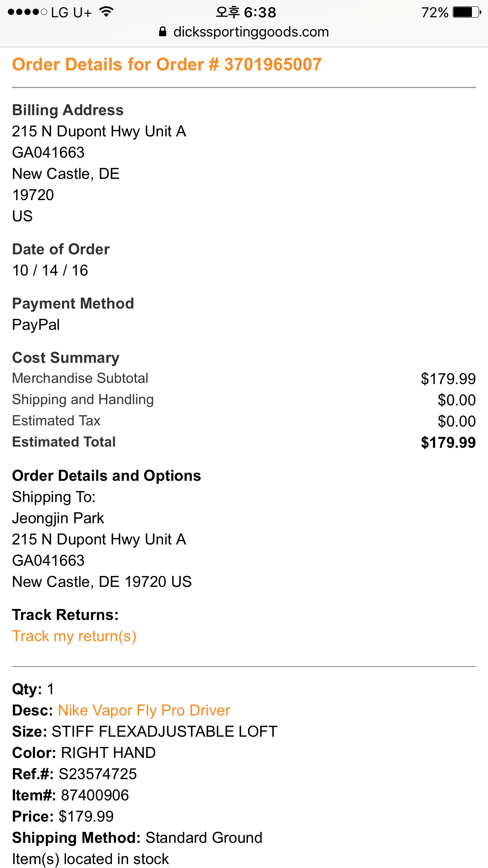Tap the Billing Address heading
The width and height of the screenshot is (488, 868).
[68, 110]
